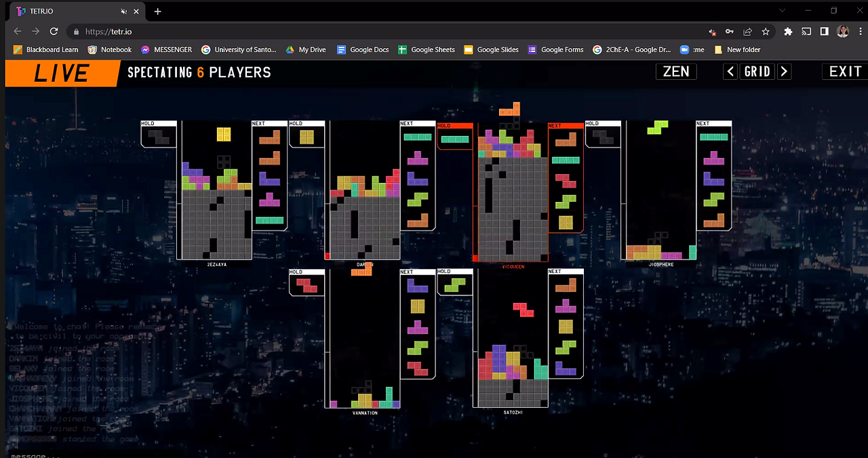Click the VANNATION player name label
This screenshot has width=868, height=458.
click(x=365, y=413)
